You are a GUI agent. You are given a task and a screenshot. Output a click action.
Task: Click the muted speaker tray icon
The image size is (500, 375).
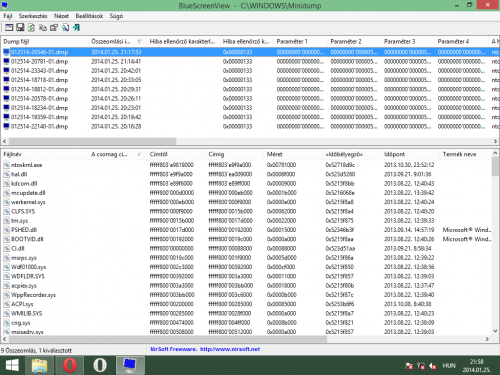tap(433, 366)
